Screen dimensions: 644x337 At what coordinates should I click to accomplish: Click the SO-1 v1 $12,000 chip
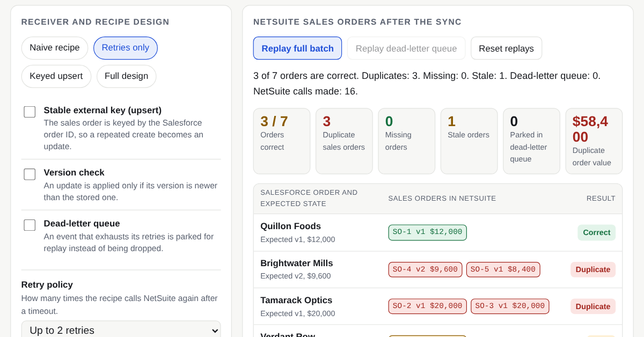coord(428,232)
